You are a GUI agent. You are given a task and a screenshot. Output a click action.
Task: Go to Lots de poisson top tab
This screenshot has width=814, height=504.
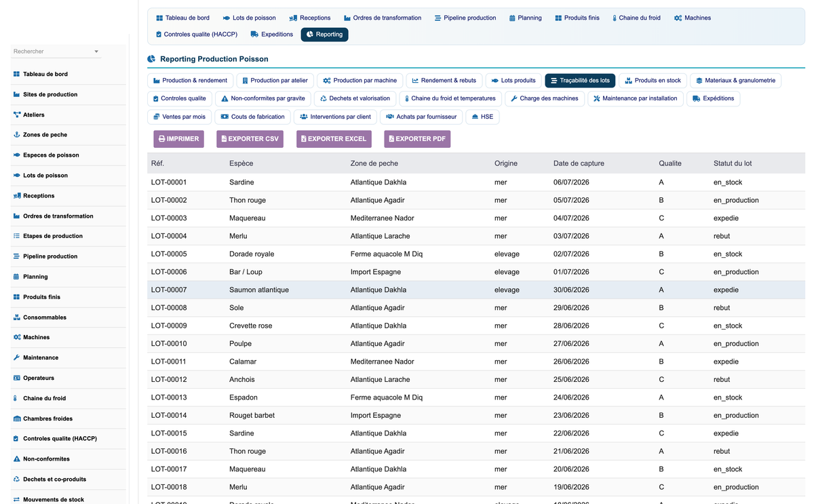point(248,18)
